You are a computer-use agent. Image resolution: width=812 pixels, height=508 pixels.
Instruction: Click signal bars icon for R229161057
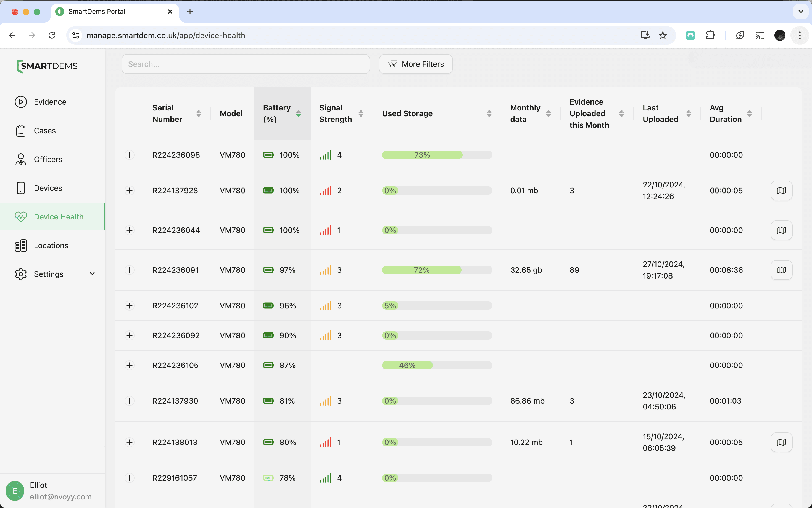click(326, 478)
